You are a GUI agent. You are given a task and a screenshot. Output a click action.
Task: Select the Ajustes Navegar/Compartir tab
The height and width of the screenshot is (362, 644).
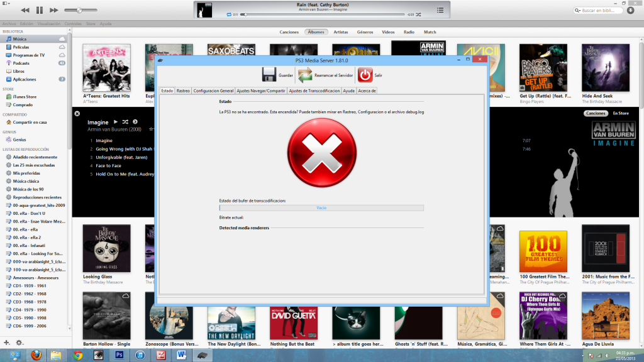261,90
